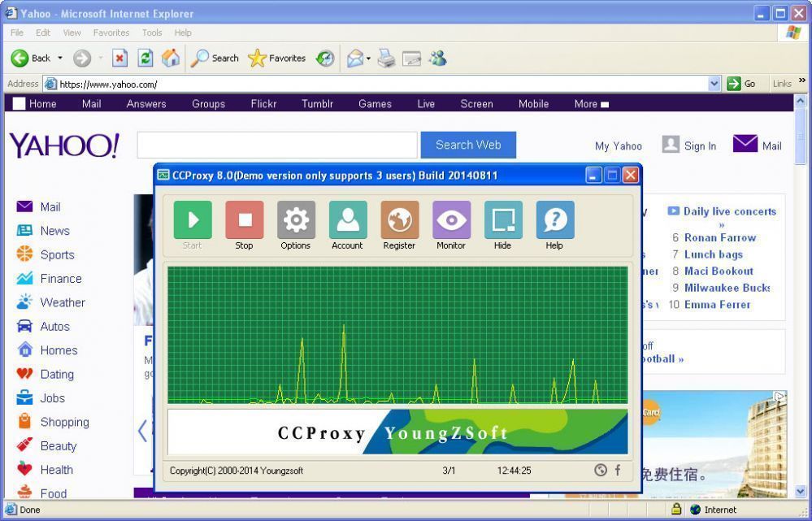812x521 pixels.
Task: Open the Tools menu
Action: coord(152,33)
